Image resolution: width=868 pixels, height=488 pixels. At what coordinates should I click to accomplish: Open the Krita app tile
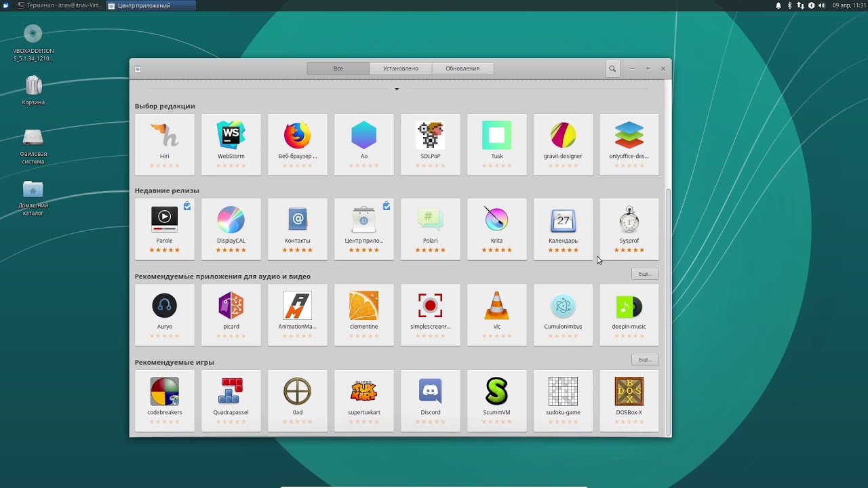[x=497, y=229]
